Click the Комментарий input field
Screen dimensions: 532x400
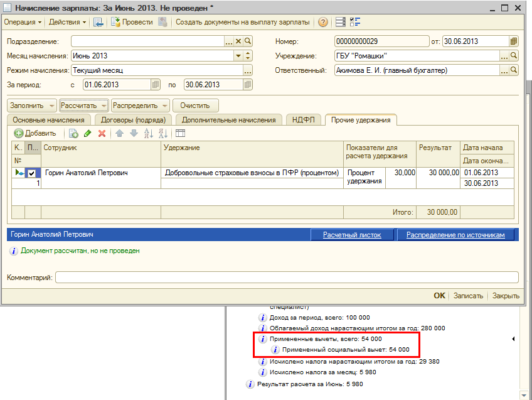pos(287,278)
